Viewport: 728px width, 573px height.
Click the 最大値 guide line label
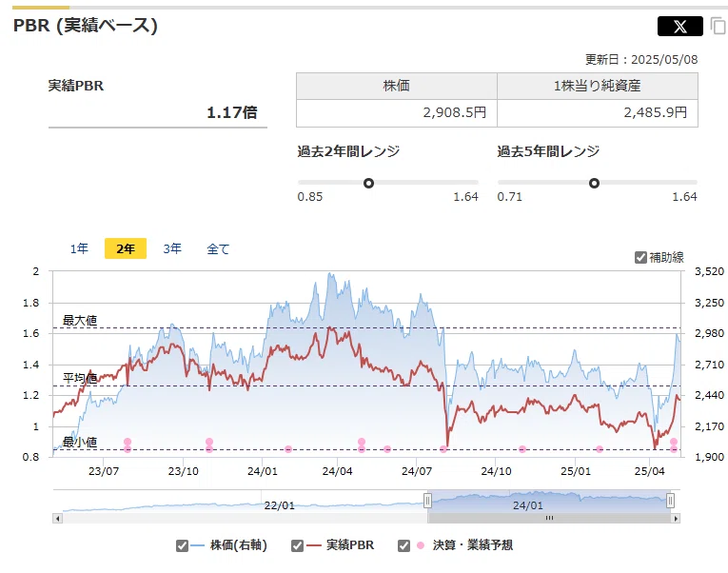pyautogui.click(x=80, y=321)
